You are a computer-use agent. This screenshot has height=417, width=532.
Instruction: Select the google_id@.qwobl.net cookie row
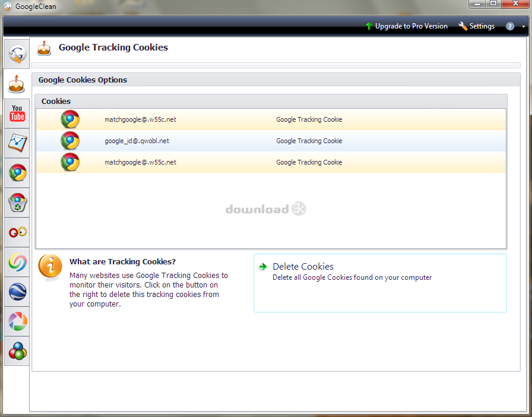tap(271, 141)
